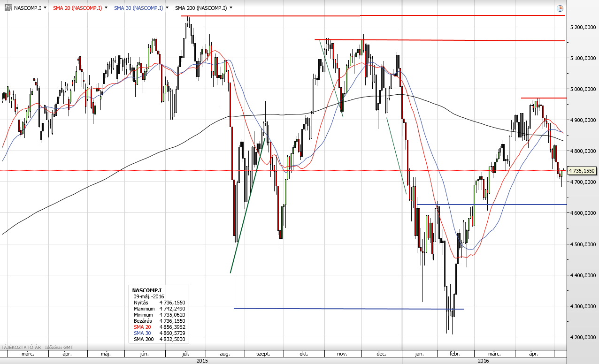
Task: Click the máj. month label on time axis
Action: pos(105,354)
